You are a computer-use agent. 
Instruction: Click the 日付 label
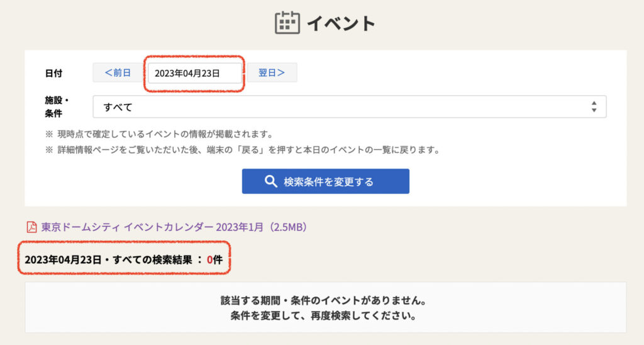pos(53,73)
